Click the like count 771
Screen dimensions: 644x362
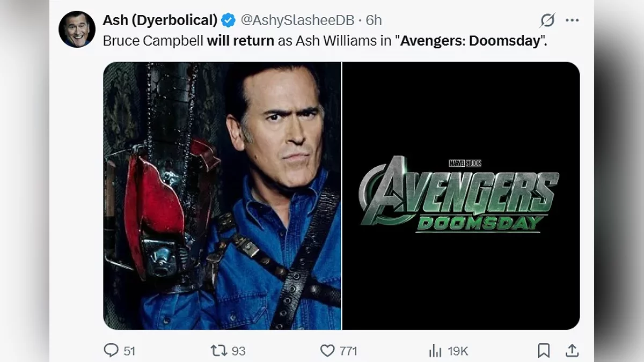pos(348,351)
